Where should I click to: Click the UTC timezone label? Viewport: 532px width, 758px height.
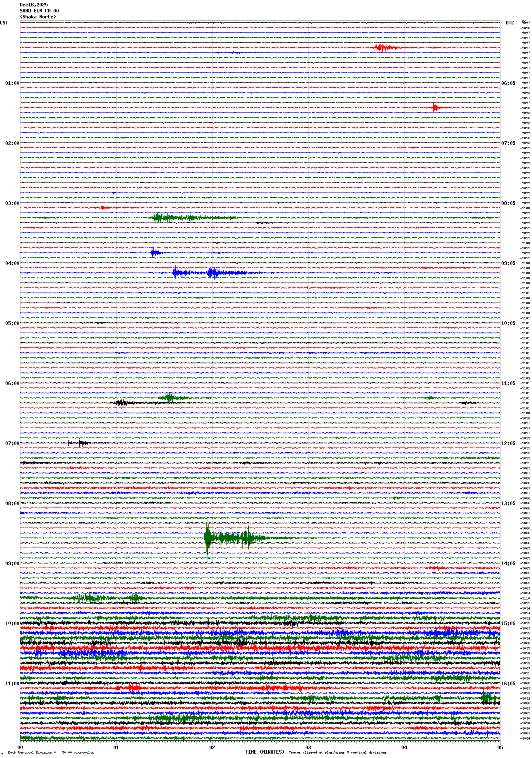point(510,23)
